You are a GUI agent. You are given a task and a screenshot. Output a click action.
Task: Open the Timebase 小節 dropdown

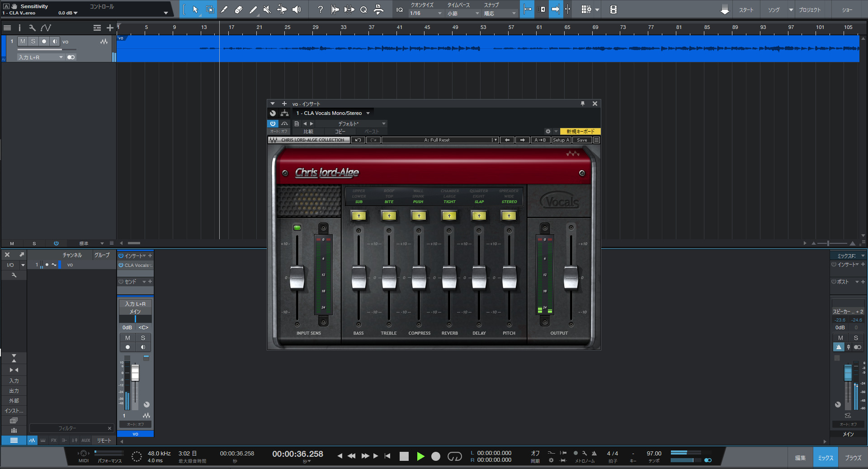tap(463, 14)
